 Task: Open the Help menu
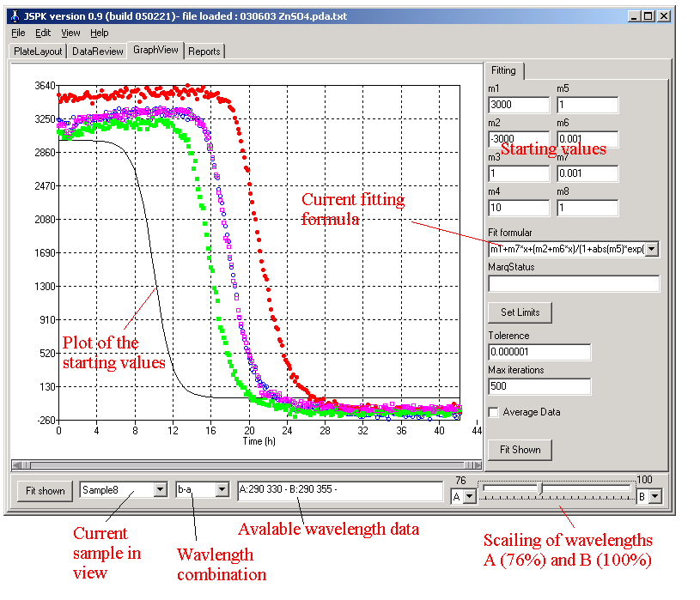click(x=99, y=33)
